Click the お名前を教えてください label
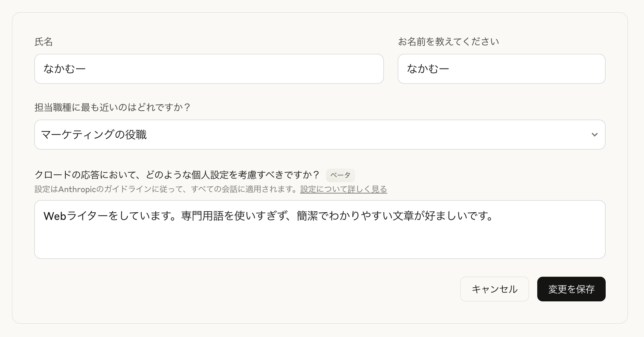Viewport: 644px width, 337px height. pos(448,42)
